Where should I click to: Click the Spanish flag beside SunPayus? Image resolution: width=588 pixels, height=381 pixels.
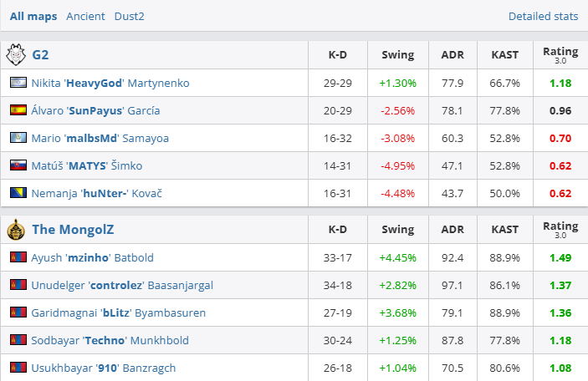[18, 110]
